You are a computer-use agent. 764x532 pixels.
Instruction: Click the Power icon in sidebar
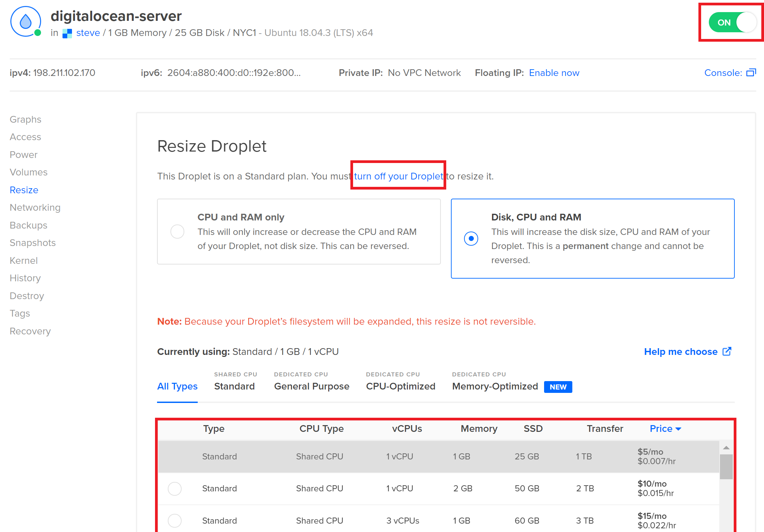tap(23, 154)
